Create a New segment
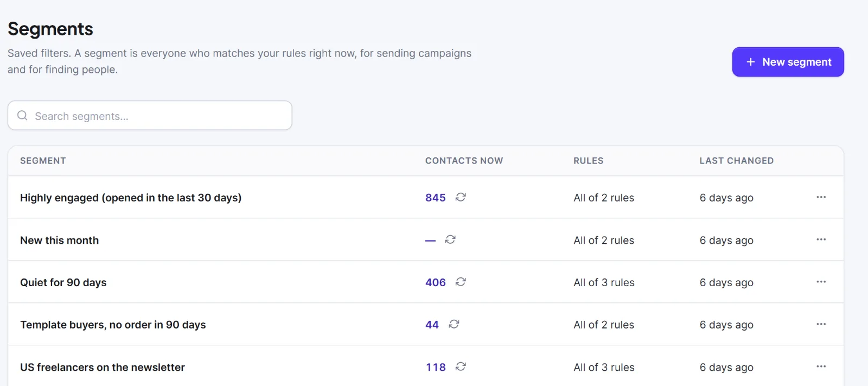868x386 pixels. [x=788, y=62]
